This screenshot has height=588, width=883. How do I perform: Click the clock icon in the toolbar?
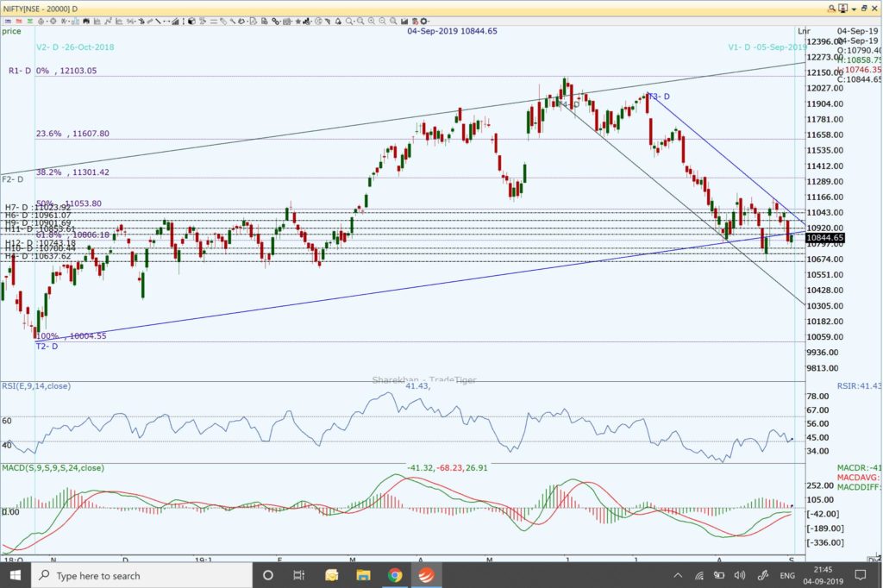coord(318,22)
